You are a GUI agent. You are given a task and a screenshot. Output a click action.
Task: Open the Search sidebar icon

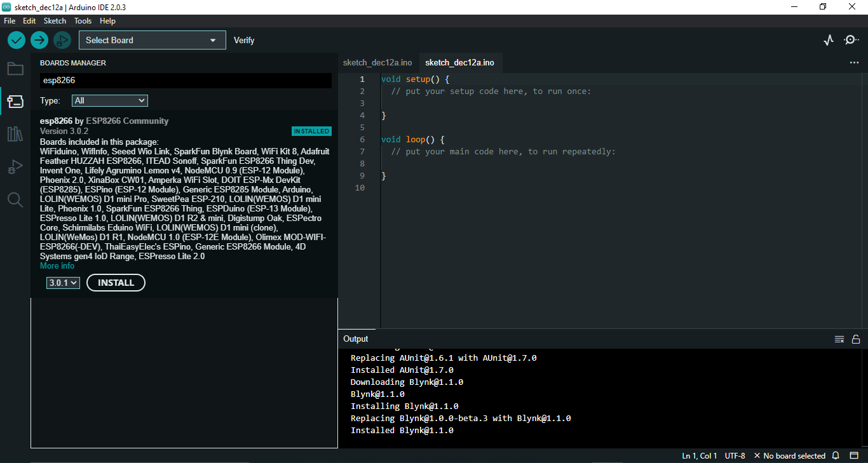[x=15, y=200]
